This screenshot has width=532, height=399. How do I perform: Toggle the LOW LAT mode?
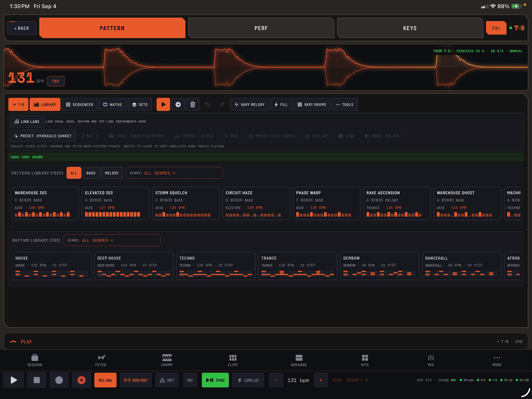[248, 380]
